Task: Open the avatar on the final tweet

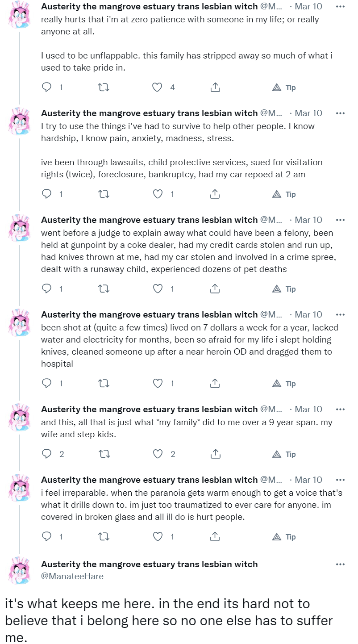Action: [20, 570]
